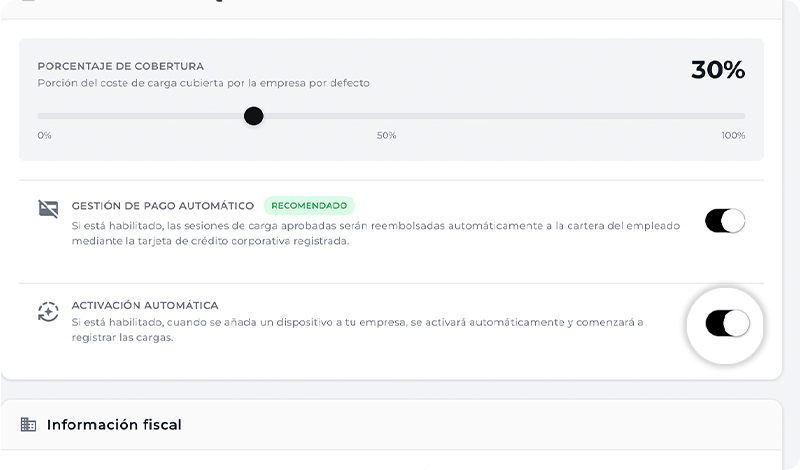800x470 pixels.
Task: Select the ACTIVACIÓN AUTOMÁTICA title
Action: click(x=145, y=305)
